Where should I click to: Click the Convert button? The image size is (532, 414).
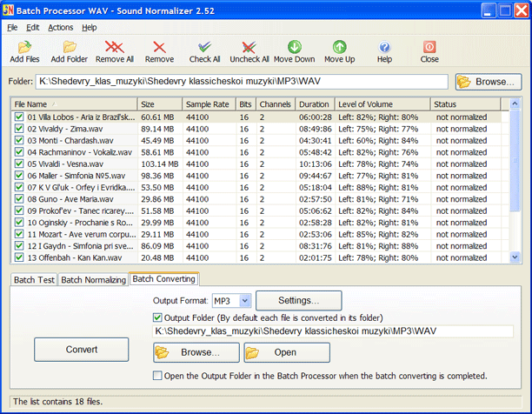pos(82,350)
